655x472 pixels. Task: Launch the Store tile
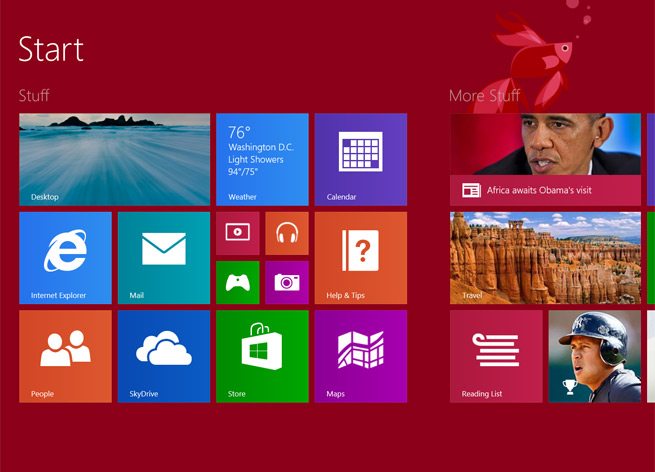pyautogui.click(x=262, y=356)
